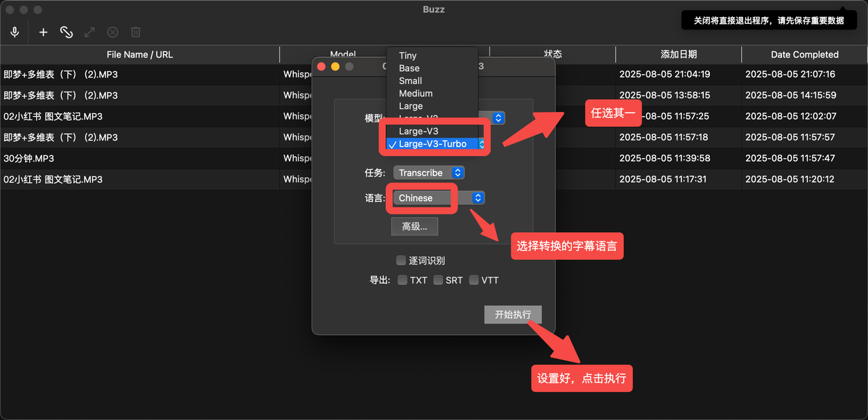
Task: Click the 高级... button
Action: 414,227
